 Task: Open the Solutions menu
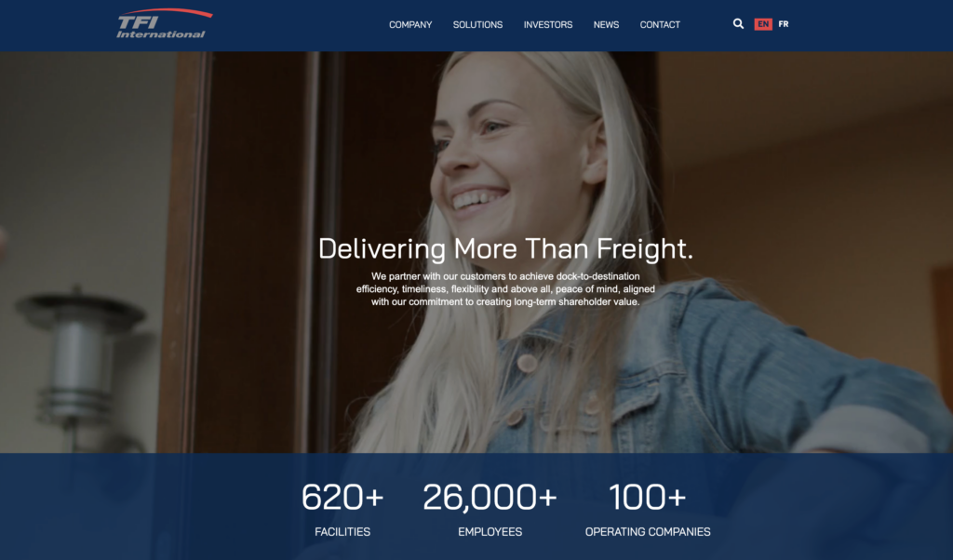coord(477,25)
